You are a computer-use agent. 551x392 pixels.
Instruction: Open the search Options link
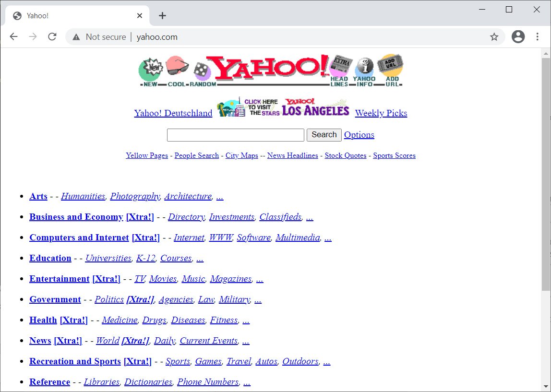point(359,135)
